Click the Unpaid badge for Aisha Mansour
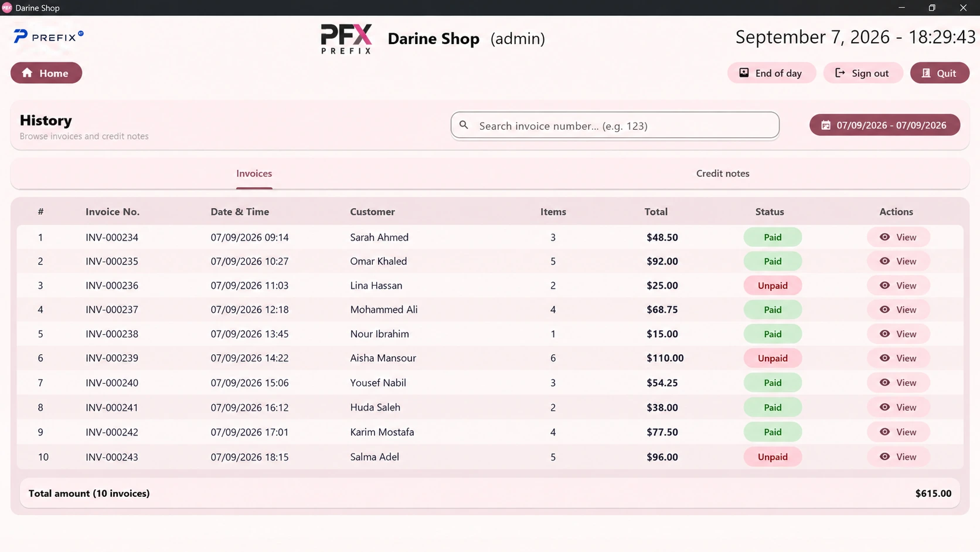The height and width of the screenshot is (552, 980). click(x=773, y=358)
